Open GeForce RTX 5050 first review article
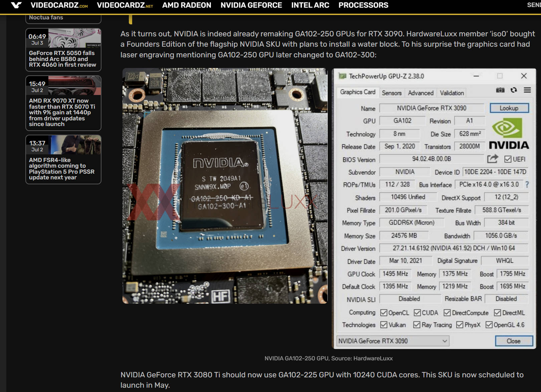 tap(62, 59)
